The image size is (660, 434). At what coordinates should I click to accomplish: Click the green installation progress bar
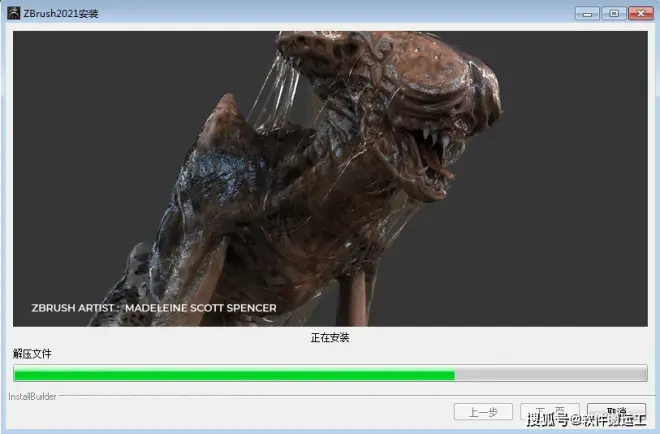(x=330, y=373)
